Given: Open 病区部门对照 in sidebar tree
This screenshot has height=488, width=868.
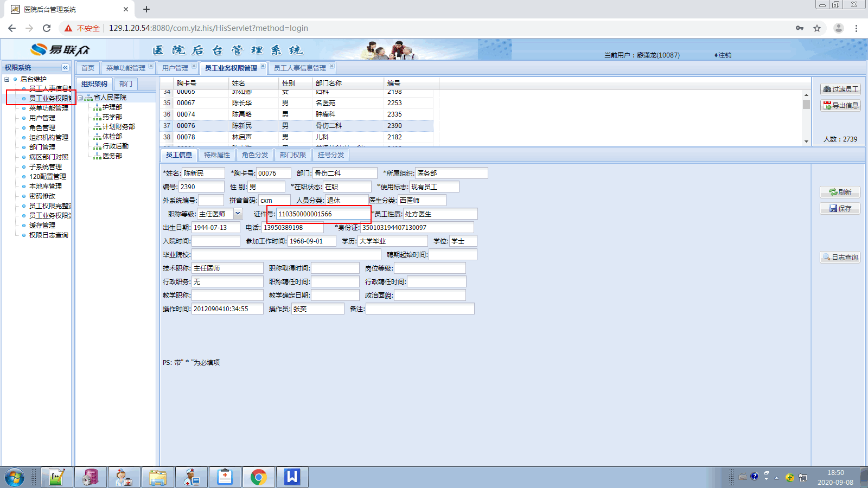Looking at the screenshot, I should click(x=49, y=157).
